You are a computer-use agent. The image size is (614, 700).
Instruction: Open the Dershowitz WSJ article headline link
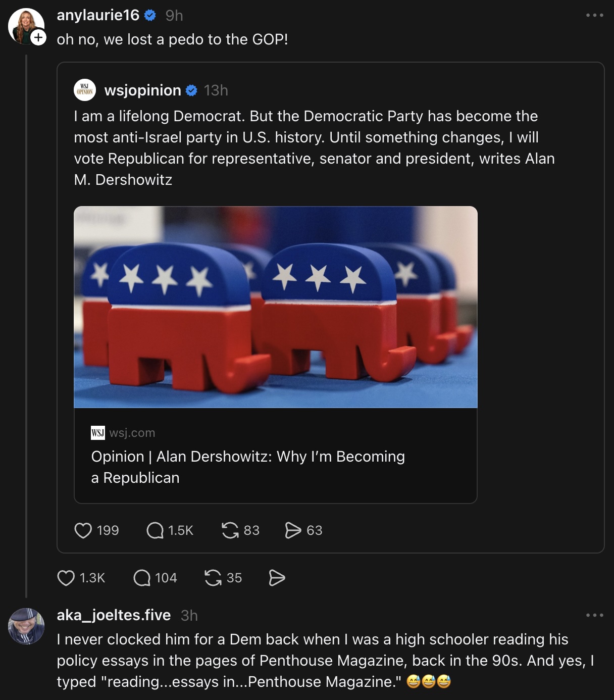[247, 467]
